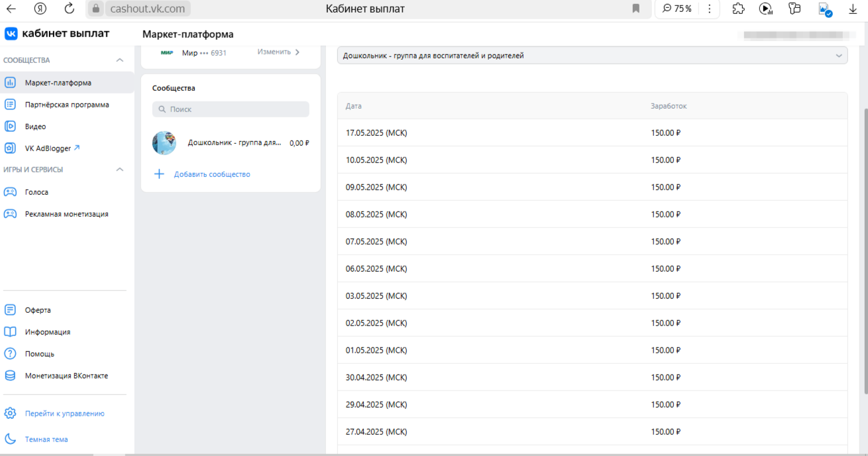Open the Yandex home button
Viewport: 868px width, 456px height.
coord(40,9)
